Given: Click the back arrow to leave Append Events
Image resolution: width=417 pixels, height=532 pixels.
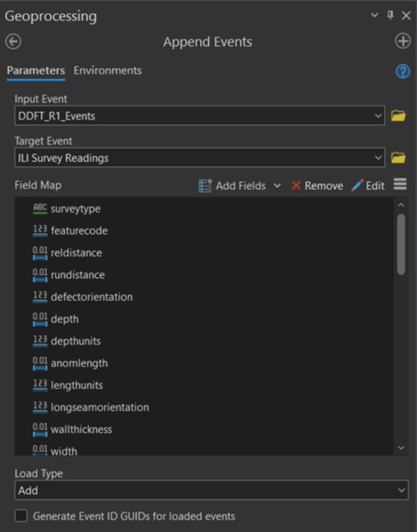Looking at the screenshot, I should [x=13, y=41].
